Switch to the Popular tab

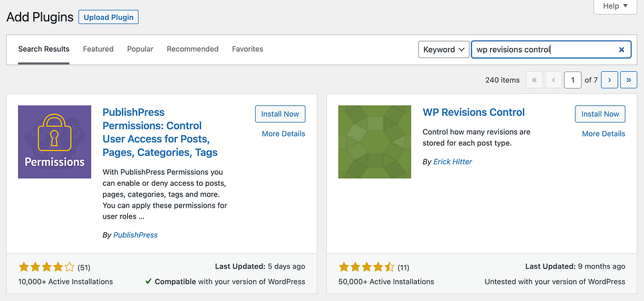tap(140, 49)
